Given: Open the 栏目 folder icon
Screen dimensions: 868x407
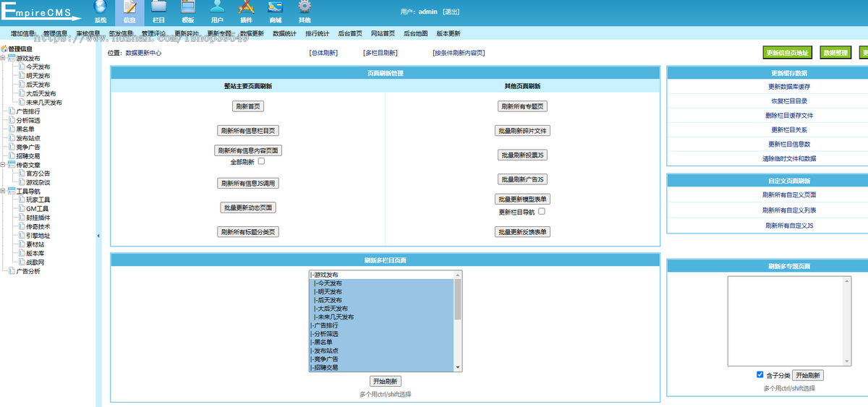Looking at the screenshot, I should click(158, 7).
